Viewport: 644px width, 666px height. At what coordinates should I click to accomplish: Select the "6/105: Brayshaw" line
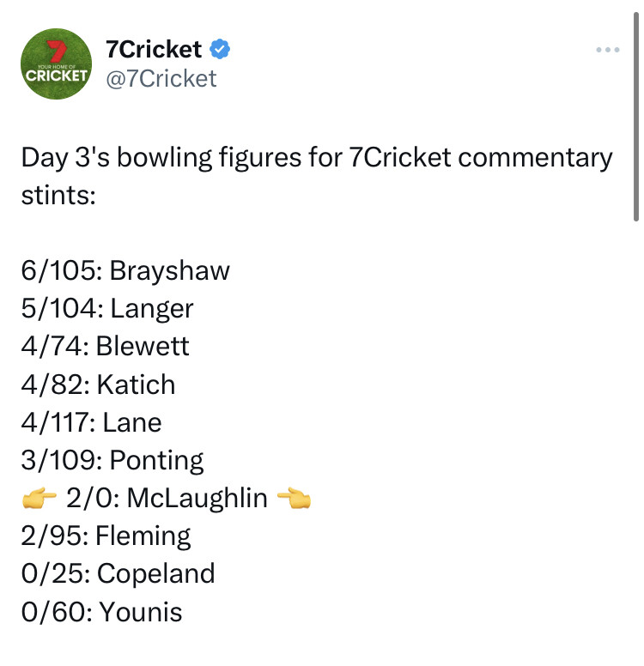coord(125,271)
